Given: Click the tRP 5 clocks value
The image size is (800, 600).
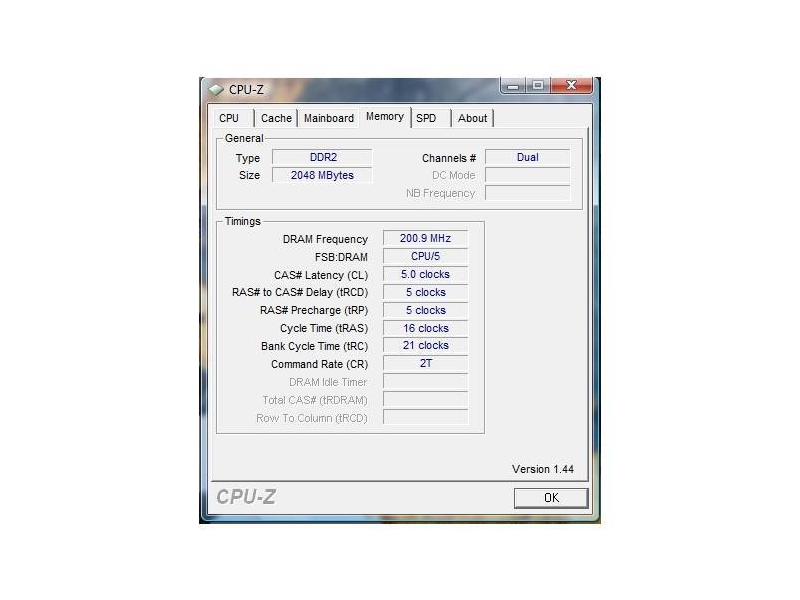Looking at the screenshot, I should 426,310.
